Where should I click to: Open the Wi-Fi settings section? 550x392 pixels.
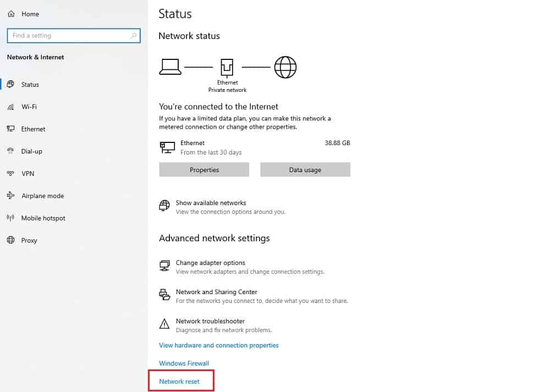29,107
